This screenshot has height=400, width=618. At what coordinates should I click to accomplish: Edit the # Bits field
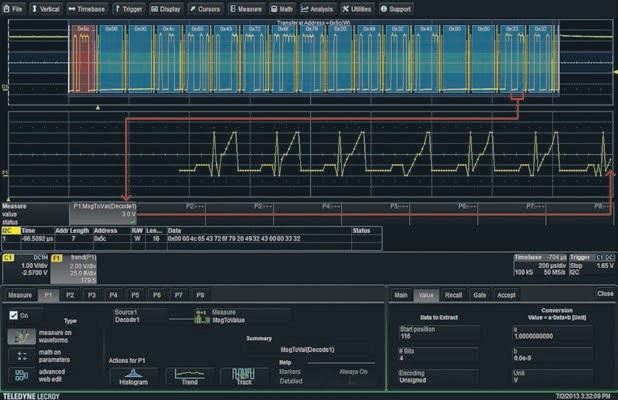click(439, 355)
